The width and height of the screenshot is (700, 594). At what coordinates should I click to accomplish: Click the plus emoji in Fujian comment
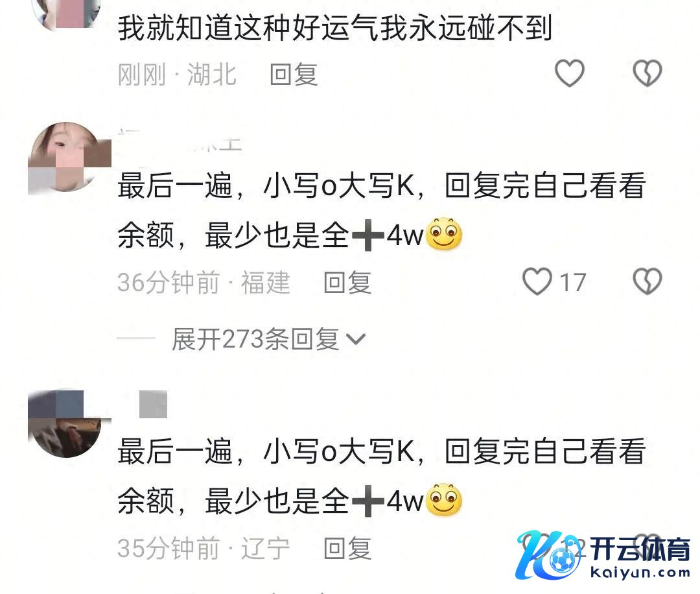point(368,235)
